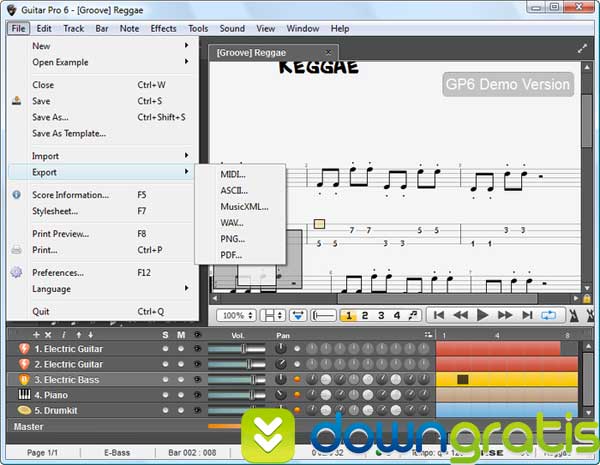Open the page layout dropdown
The width and height of the screenshot is (600, 465).
tap(272, 315)
